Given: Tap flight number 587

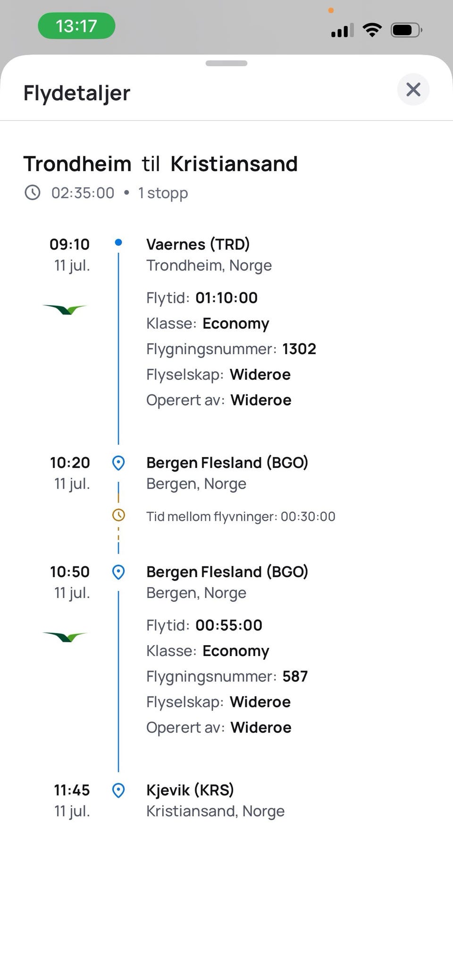Looking at the screenshot, I should (x=295, y=676).
